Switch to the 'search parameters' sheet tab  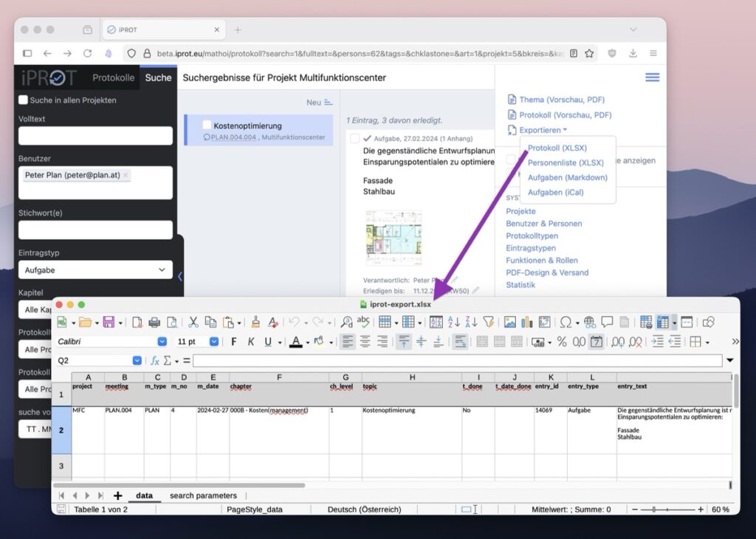(x=203, y=495)
